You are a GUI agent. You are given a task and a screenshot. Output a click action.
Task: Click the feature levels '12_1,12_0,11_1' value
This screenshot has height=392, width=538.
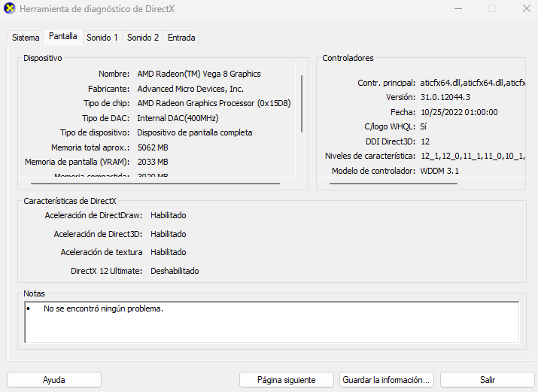pos(473,156)
